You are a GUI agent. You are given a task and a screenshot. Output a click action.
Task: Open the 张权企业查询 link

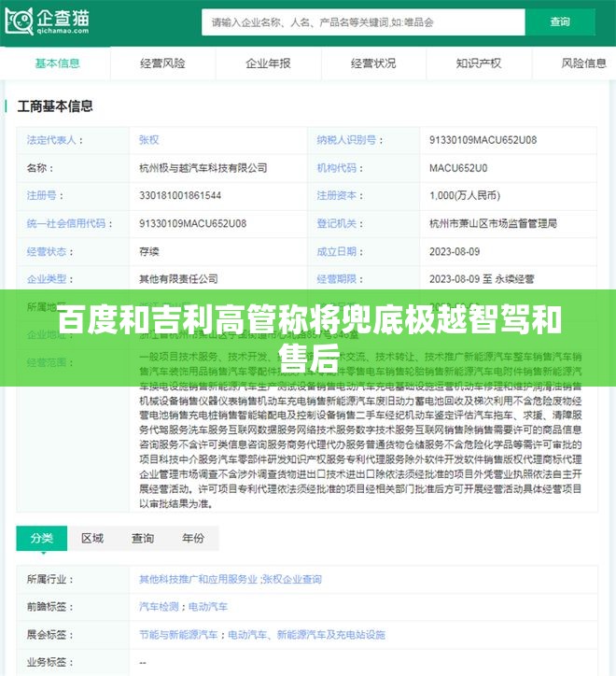291,579
